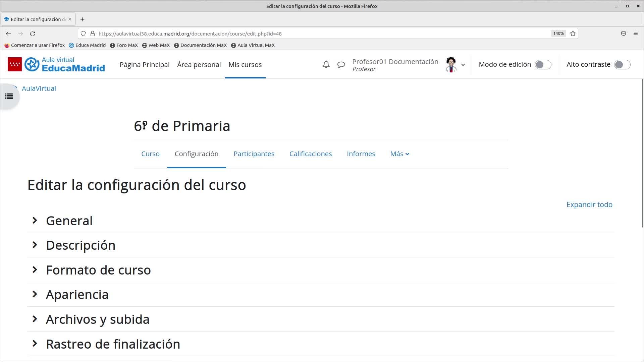Click the URL address bar
Viewport: 644px width, 362px height.
click(322, 34)
